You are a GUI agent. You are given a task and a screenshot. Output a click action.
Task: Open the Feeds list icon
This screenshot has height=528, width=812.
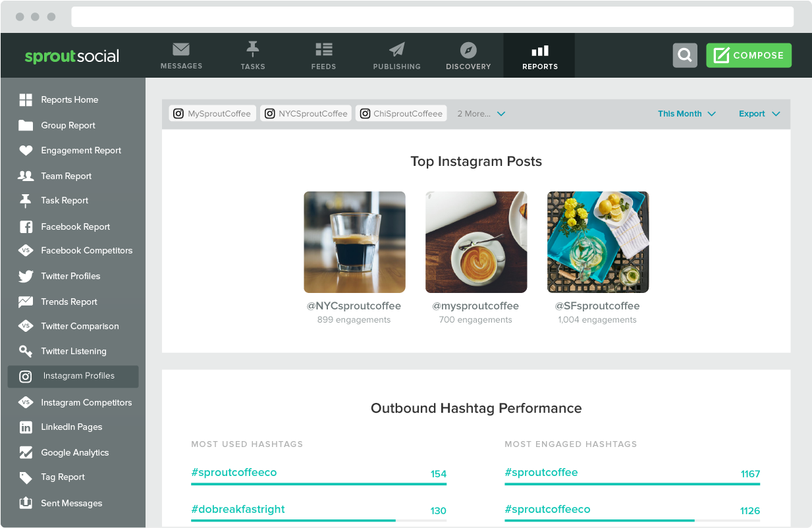coord(323,50)
